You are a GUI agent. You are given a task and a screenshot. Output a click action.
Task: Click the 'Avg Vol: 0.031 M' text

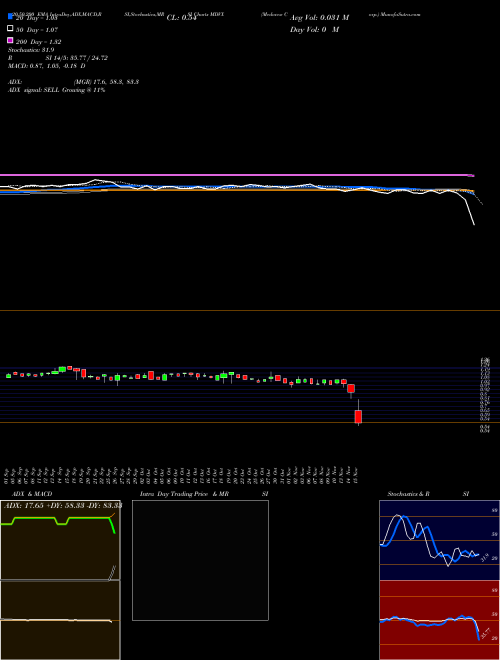tap(319, 18)
